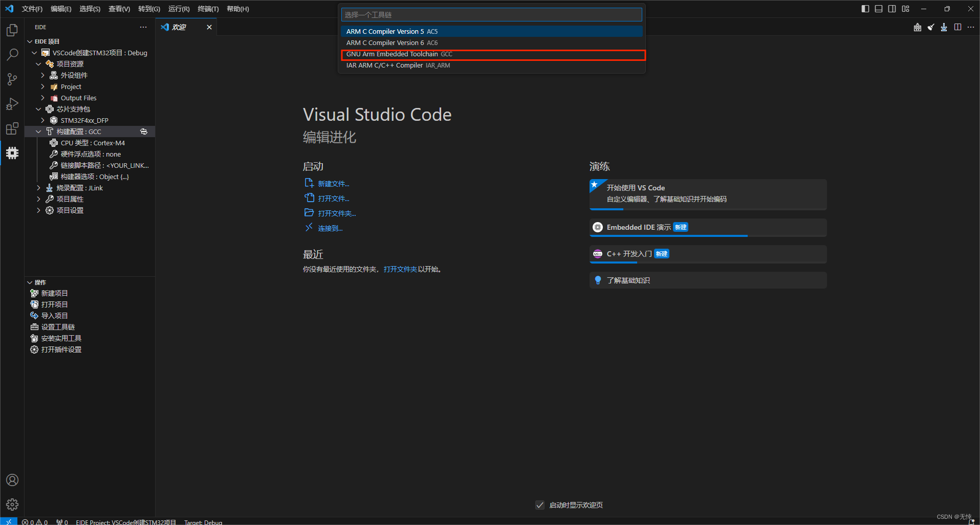
Task: Open the 编辑(E) menu
Action: (61, 9)
